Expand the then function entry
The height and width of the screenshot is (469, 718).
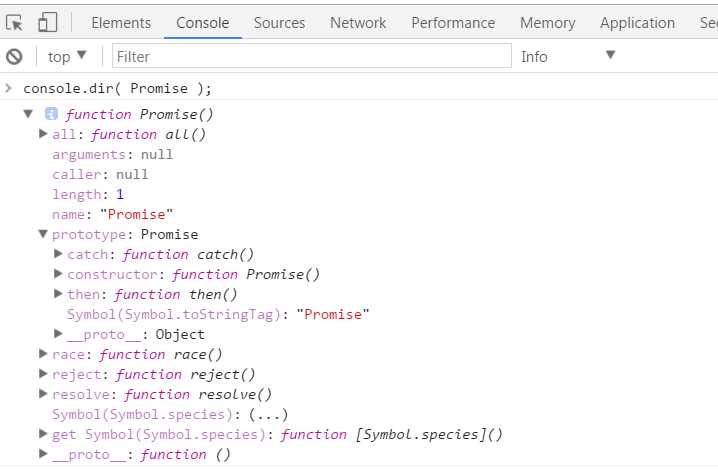58,294
